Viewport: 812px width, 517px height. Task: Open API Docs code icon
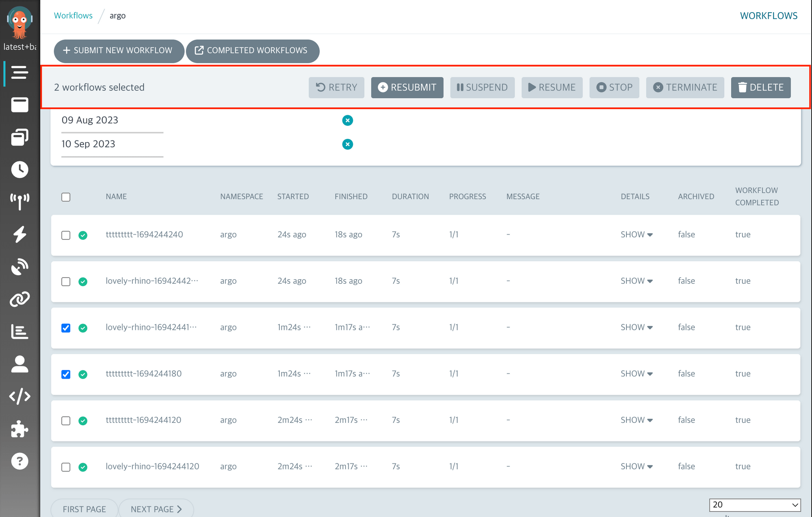[19, 396]
